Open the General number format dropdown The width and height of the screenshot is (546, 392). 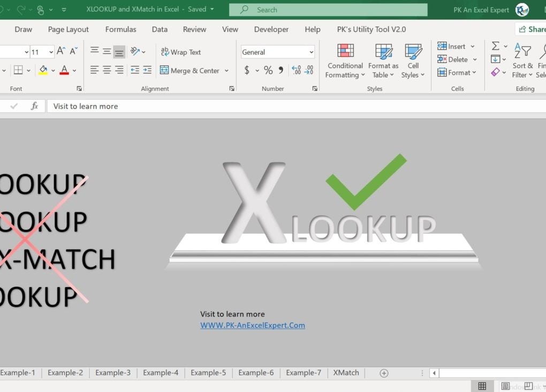tap(311, 52)
